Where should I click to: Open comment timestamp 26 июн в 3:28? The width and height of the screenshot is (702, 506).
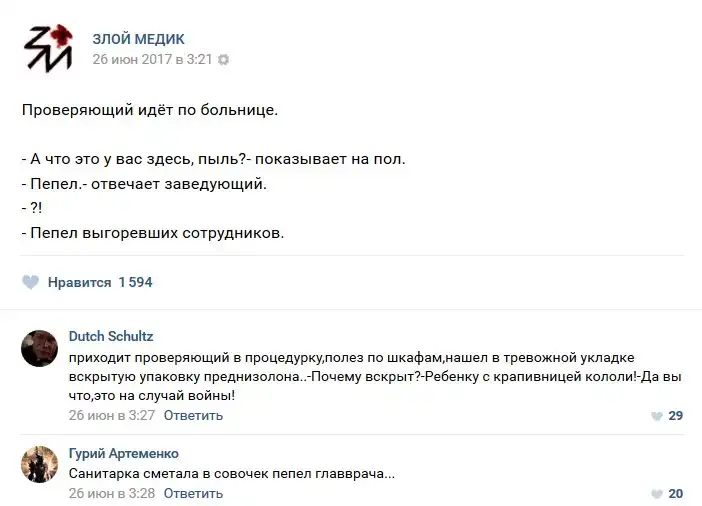pos(112,493)
